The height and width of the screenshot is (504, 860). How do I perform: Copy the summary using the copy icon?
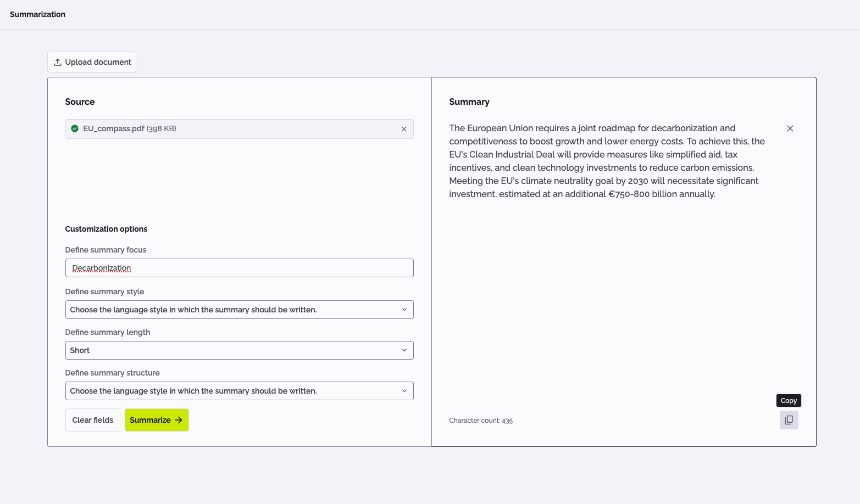789,419
